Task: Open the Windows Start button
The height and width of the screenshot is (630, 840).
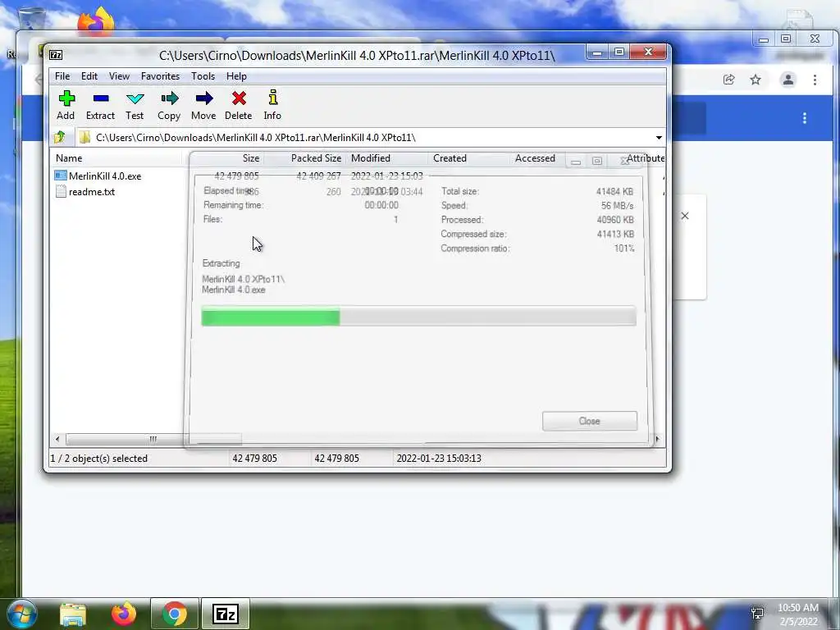Action: coord(21,614)
